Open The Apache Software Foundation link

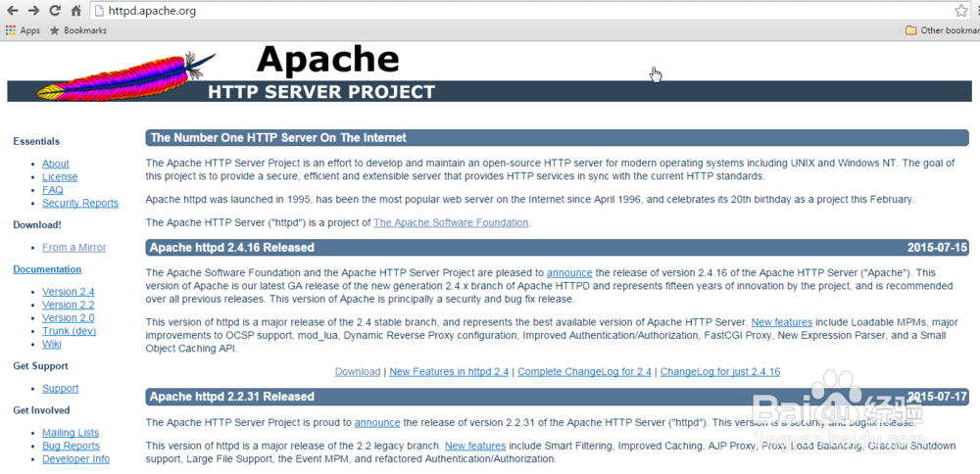(451, 222)
